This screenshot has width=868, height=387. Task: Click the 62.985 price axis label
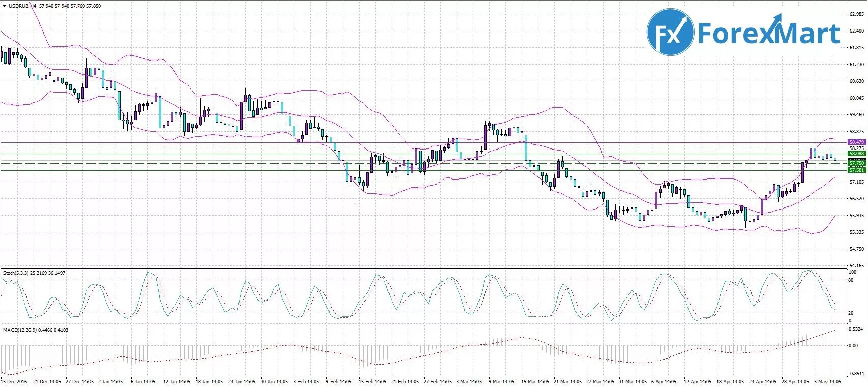(857, 14)
